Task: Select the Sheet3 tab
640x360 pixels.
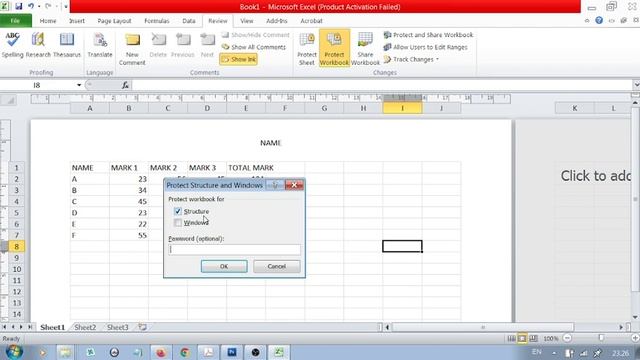Action: pos(118,327)
